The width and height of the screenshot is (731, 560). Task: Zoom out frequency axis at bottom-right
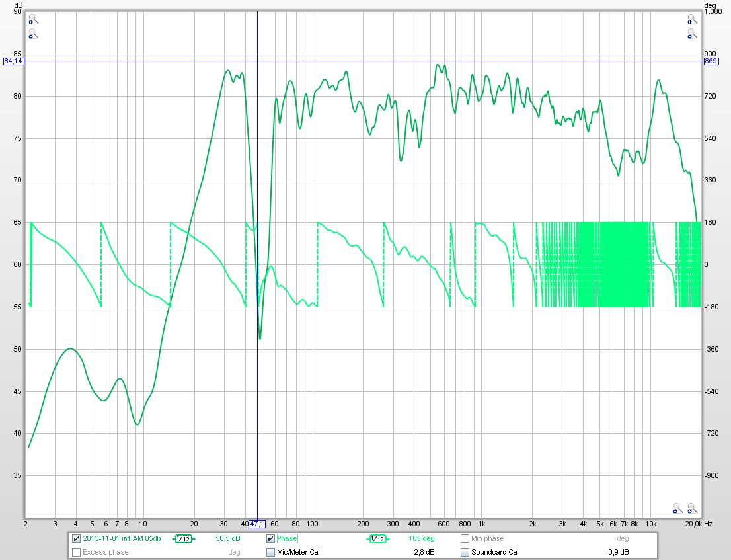[677, 508]
